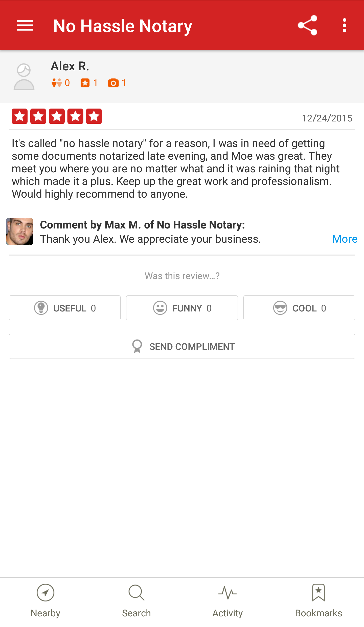This screenshot has height=627, width=364.
Task: Open Max M.'s profile photo
Action: [x=20, y=232]
